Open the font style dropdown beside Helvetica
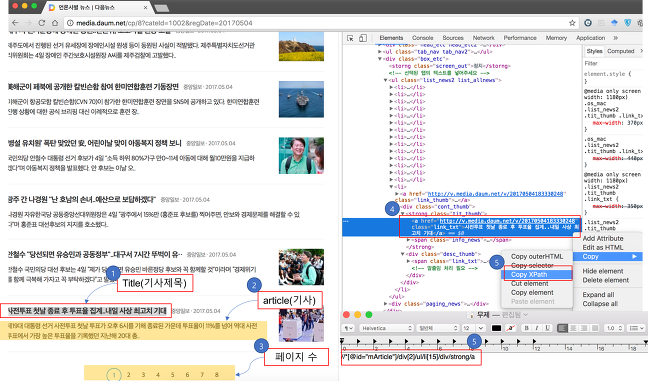Image resolution: width=648 pixels, height=381 pixels. click(x=438, y=328)
